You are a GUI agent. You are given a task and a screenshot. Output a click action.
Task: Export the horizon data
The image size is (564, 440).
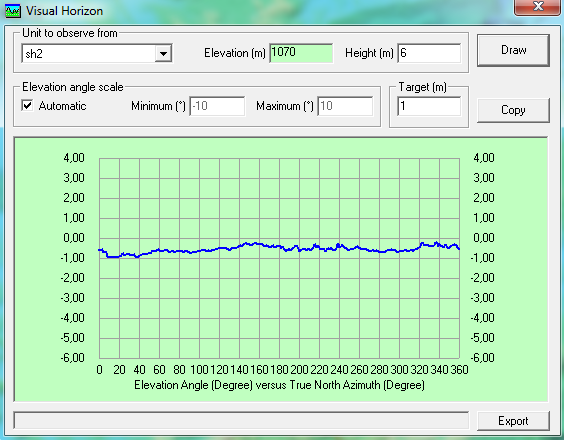pyautogui.click(x=513, y=421)
